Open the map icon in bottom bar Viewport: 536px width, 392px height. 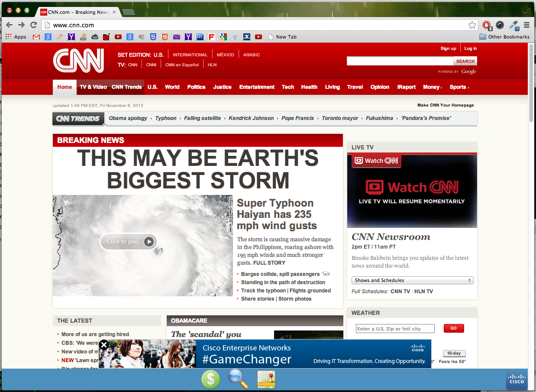tap(266, 379)
